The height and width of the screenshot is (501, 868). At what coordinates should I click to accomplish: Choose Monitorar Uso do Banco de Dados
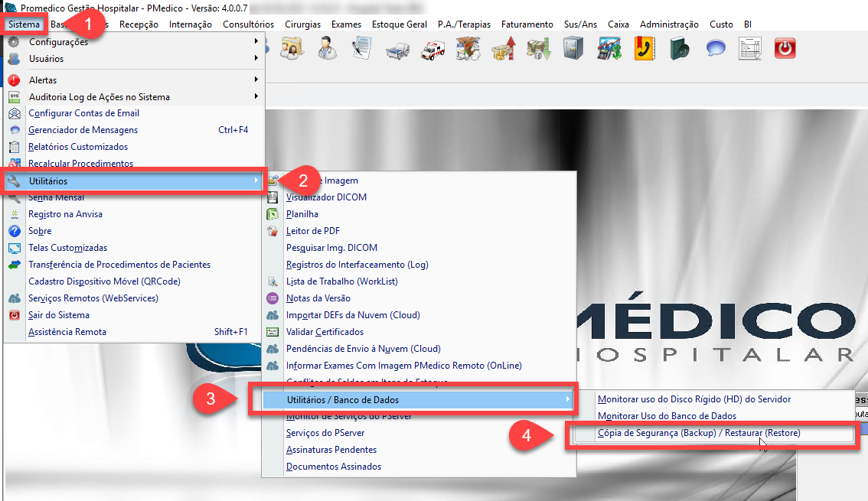[667, 416]
